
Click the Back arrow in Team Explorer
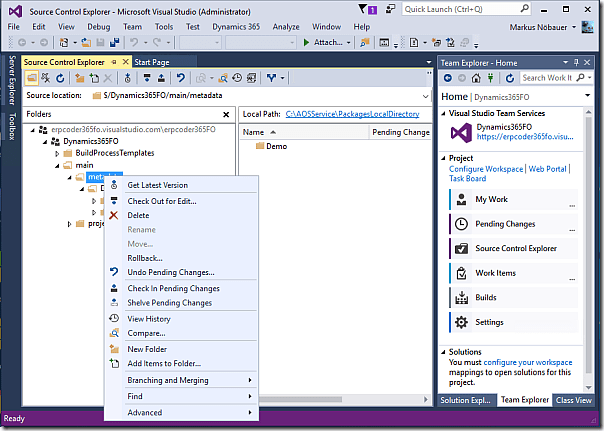tap(448, 78)
